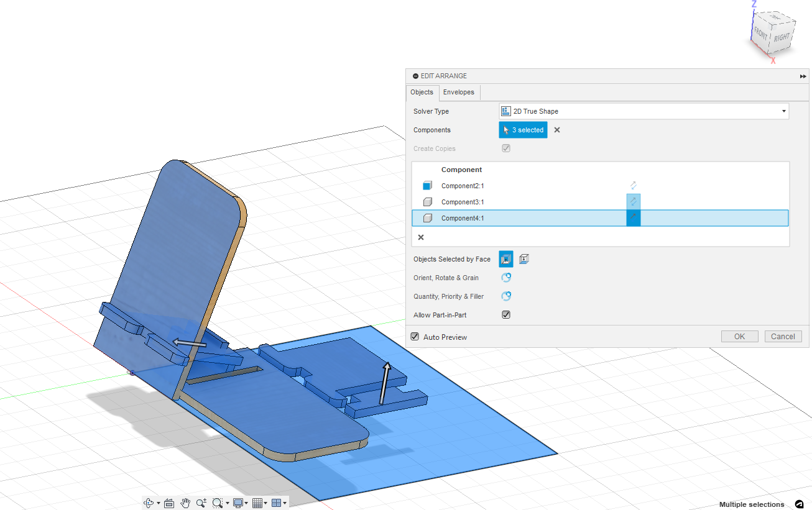Open Orient, Rotate & Grain settings icon
The height and width of the screenshot is (510, 812).
click(506, 278)
